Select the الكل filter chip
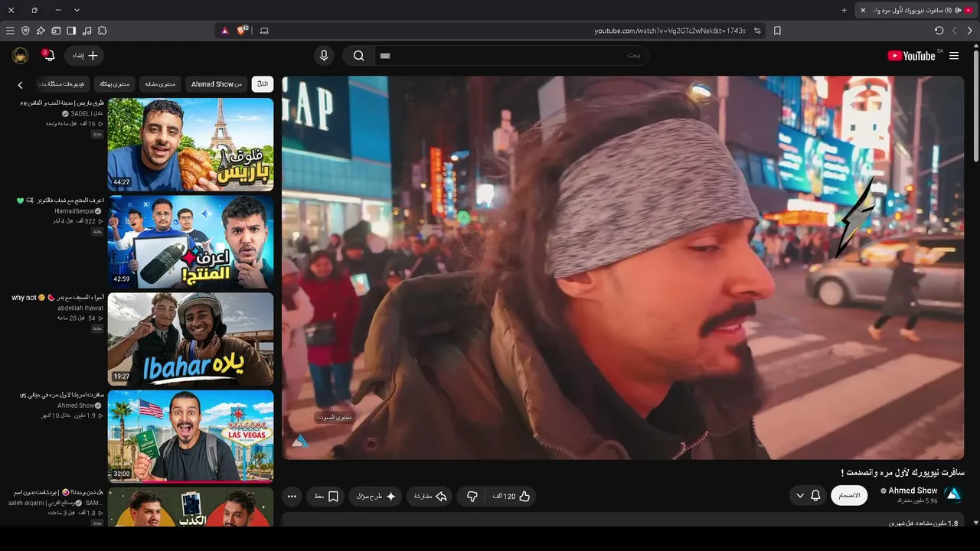980x551 pixels. (x=263, y=84)
